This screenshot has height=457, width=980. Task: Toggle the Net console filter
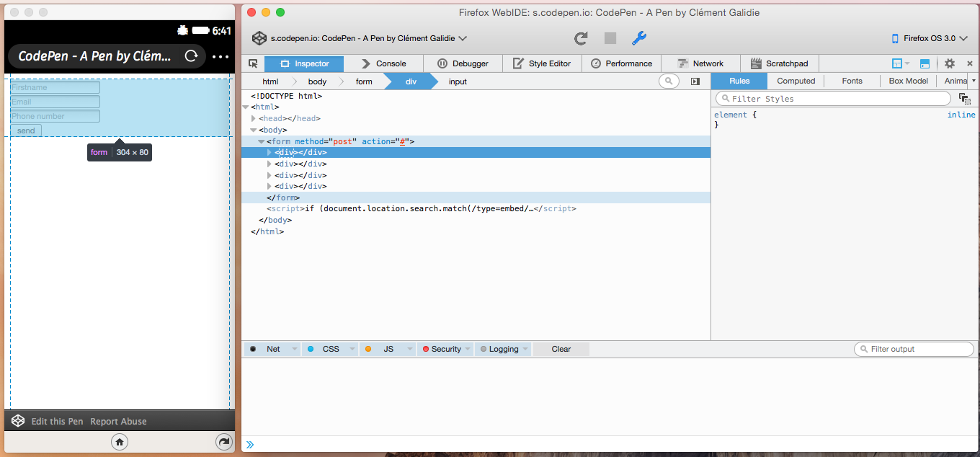pos(265,349)
